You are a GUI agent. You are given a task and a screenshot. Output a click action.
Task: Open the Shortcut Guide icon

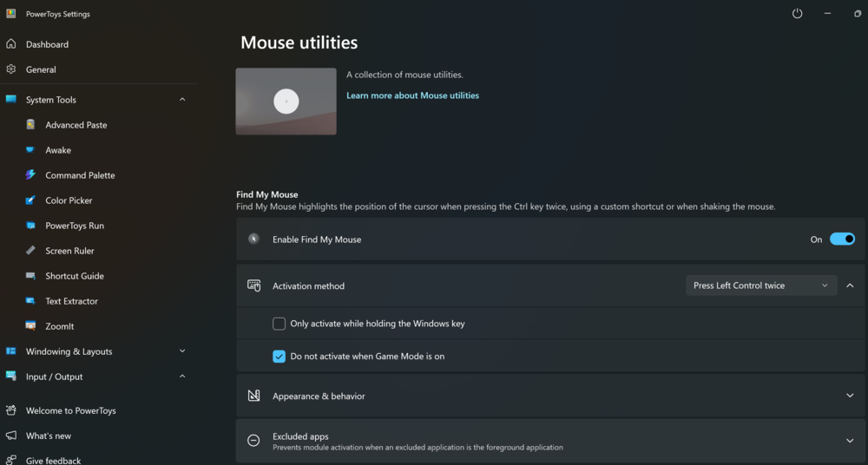(x=30, y=276)
